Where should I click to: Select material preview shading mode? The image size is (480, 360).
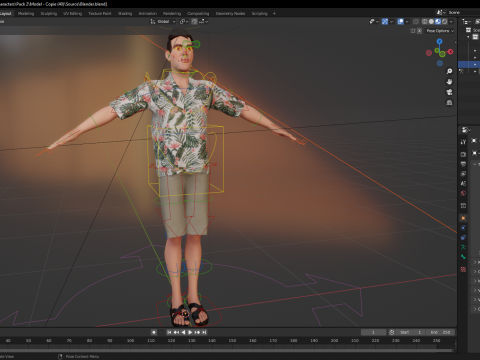438,21
